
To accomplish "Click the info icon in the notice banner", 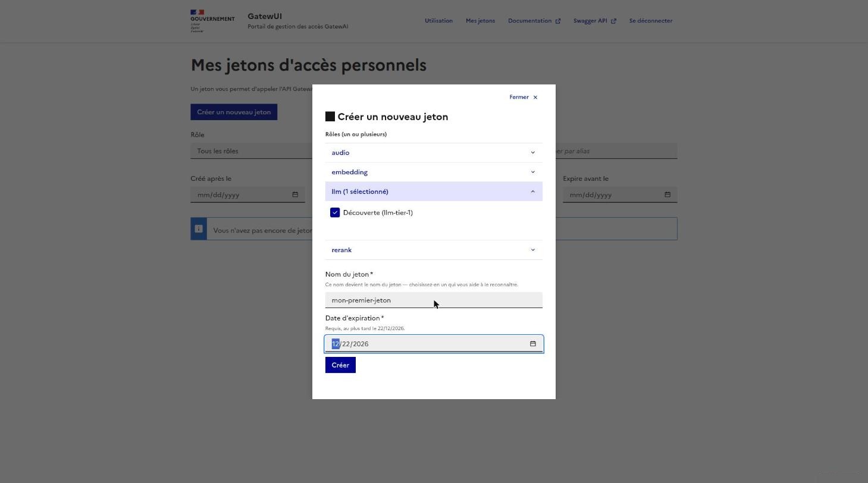I will click(x=199, y=229).
